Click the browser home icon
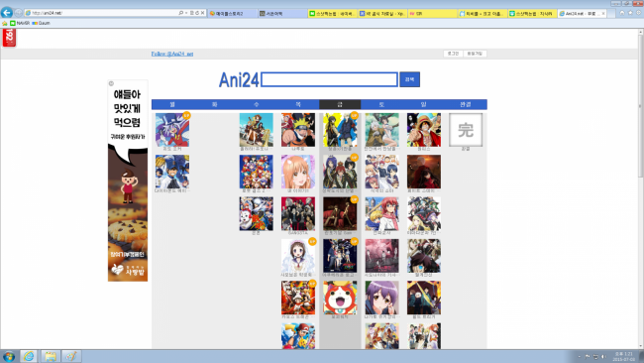644x363 pixels. point(622,13)
